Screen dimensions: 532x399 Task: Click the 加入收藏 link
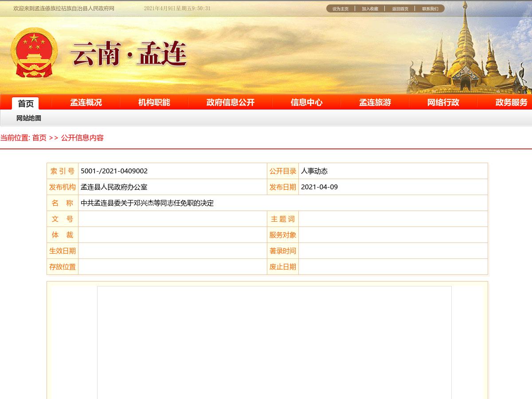coord(370,9)
